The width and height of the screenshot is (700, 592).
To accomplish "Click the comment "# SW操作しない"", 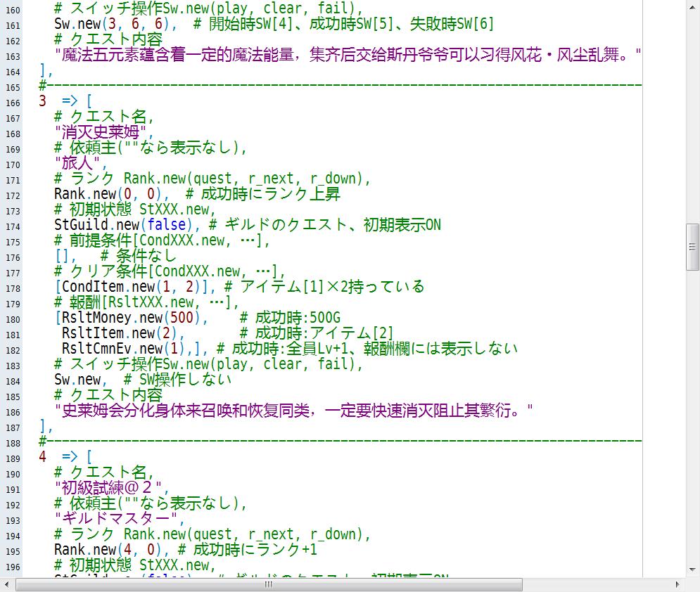I will (x=178, y=380).
